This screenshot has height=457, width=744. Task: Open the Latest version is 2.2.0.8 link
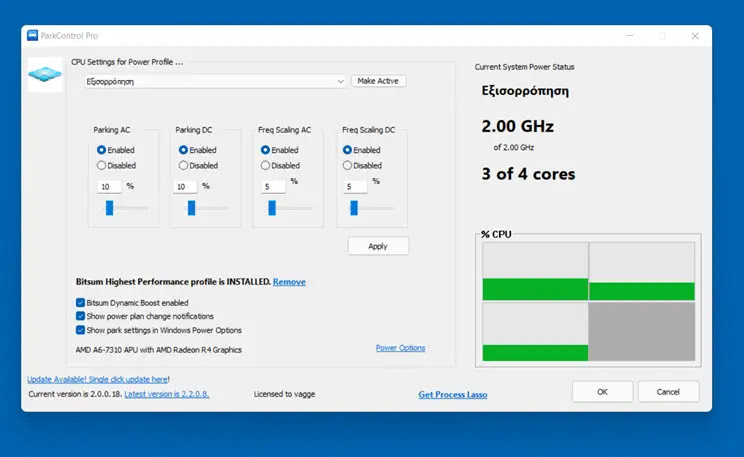tap(167, 394)
